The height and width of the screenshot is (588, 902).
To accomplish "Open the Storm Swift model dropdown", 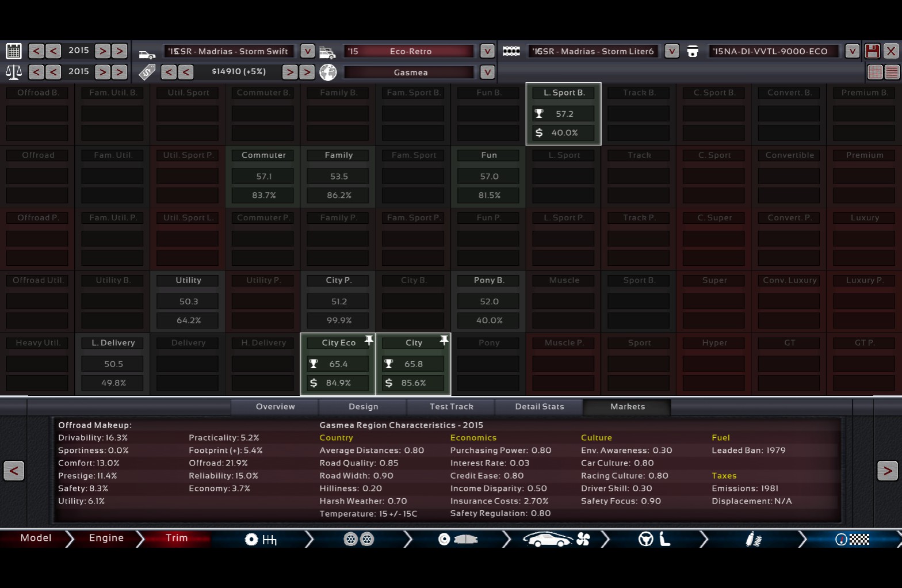I will coord(308,51).
